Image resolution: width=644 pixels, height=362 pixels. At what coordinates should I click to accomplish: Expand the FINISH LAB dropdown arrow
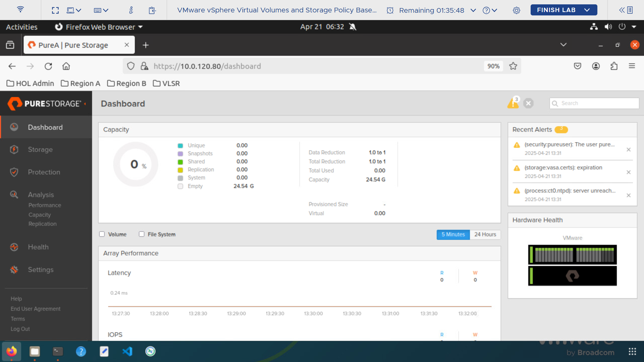[x=587, y=10]
